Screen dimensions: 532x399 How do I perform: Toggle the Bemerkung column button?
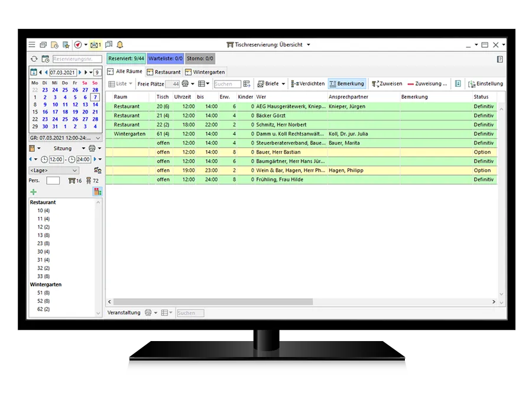click(x=346, y=84)
